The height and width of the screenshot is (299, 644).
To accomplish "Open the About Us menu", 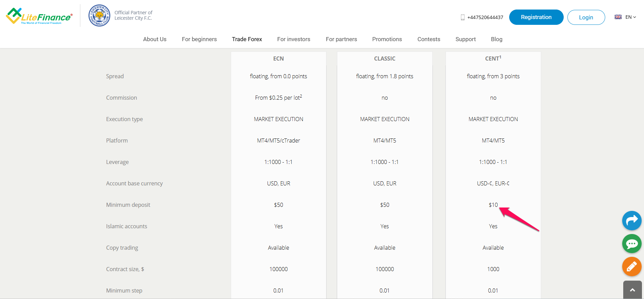I will (155, 39).
